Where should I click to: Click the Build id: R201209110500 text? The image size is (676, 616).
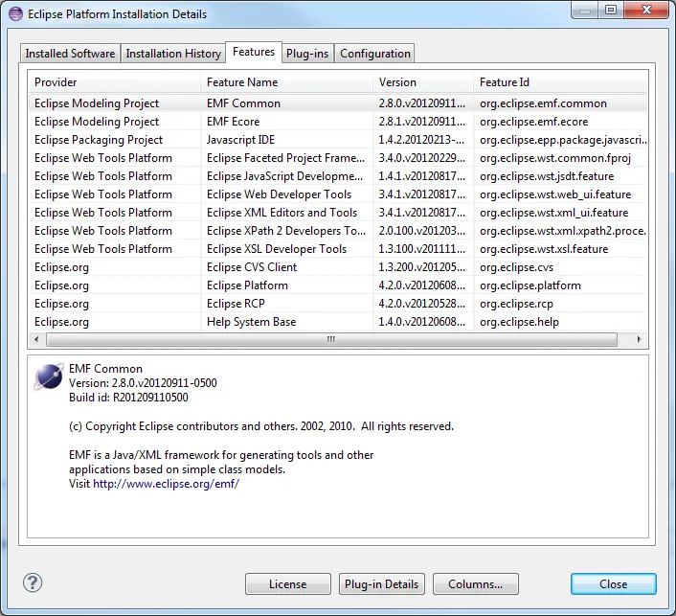[x=128, y=398]
